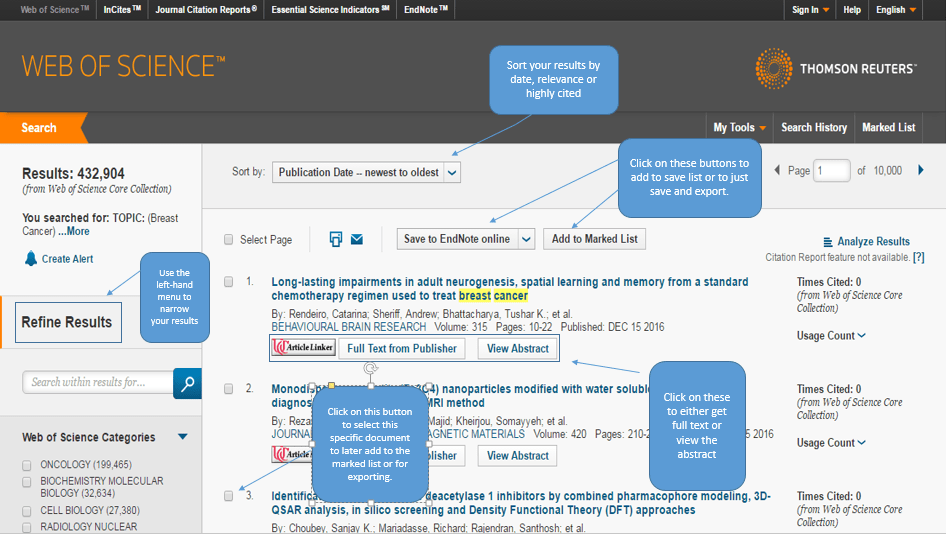The image size is (946, 534).
Task: Check the ONCOLOGY category filter
Action: [x=27, y=465]
